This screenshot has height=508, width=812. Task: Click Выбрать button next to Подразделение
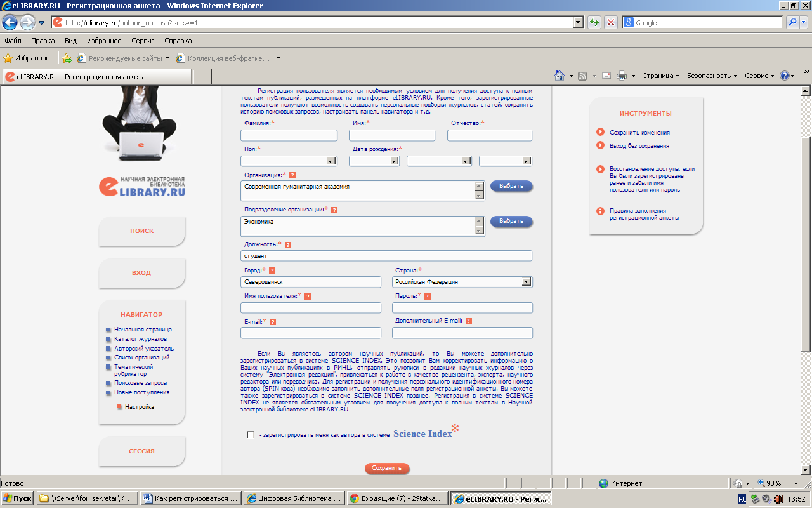coord(511,221)
